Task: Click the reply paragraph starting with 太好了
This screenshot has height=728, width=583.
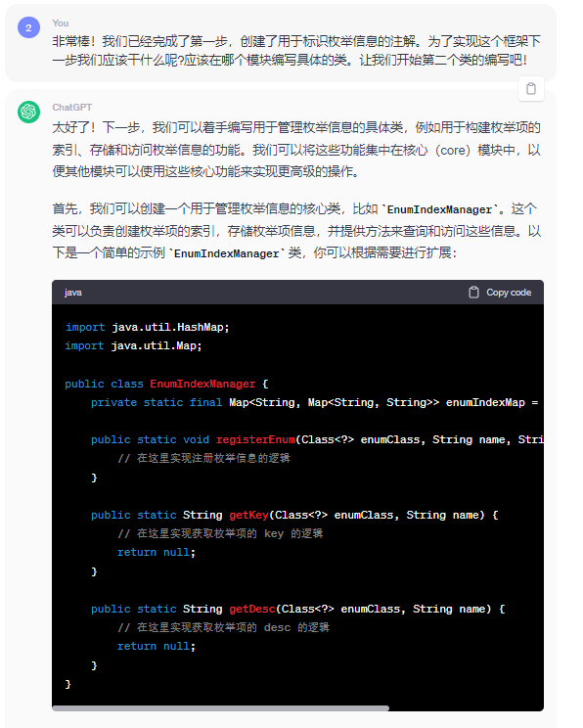Action: 296,150
